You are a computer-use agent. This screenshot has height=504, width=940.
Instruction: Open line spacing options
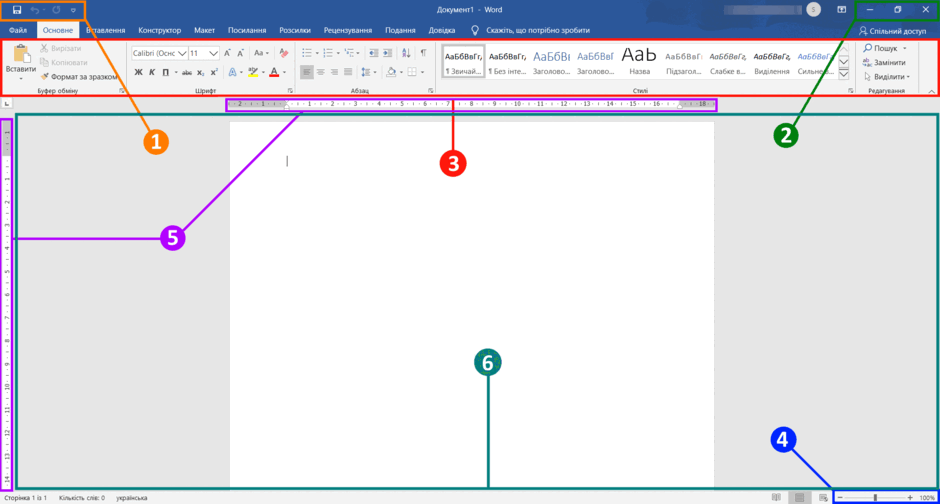click(x=366, y=73)
